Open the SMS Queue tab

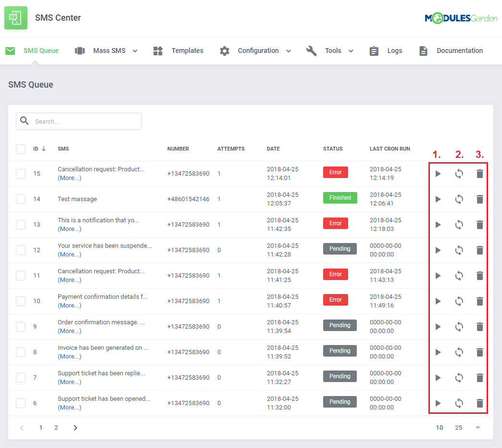32,51
